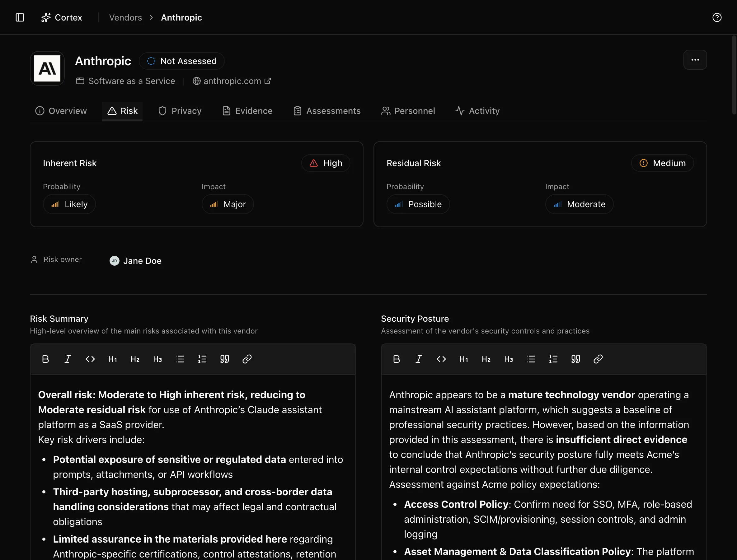Image resolution: width=737 pixels, height=560 pixels.
Task: Insert blockquote in Security Posture editor
Action: click(575, 359)
